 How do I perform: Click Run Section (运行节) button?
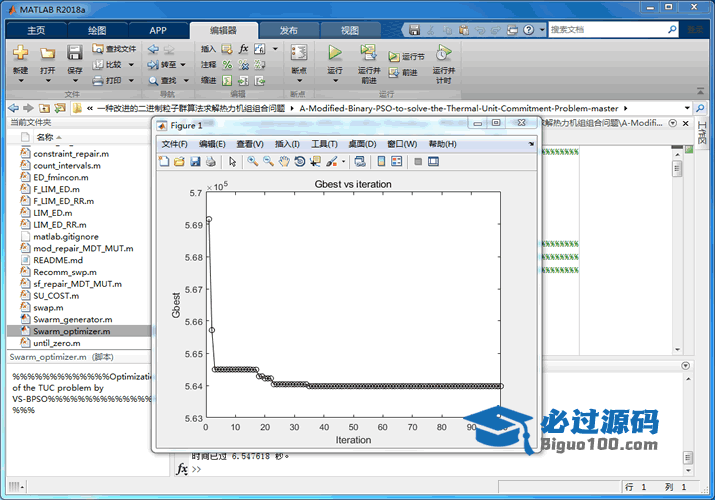tap(406, 57)
